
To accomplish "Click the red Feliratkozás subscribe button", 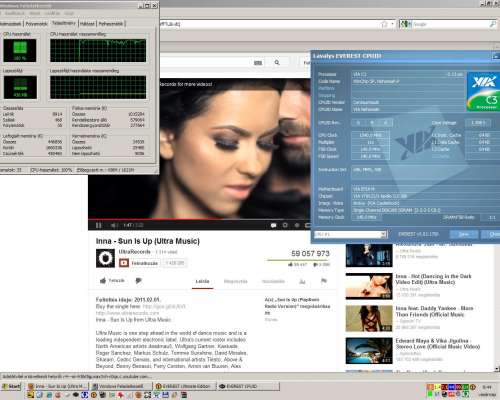I will 139,263.
